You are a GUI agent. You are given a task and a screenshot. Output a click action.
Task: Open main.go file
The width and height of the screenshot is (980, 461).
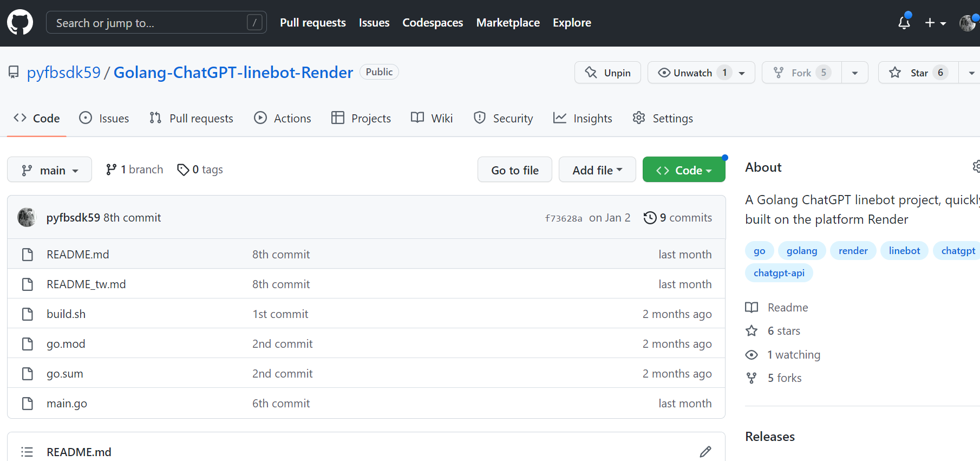pos(67,403)
